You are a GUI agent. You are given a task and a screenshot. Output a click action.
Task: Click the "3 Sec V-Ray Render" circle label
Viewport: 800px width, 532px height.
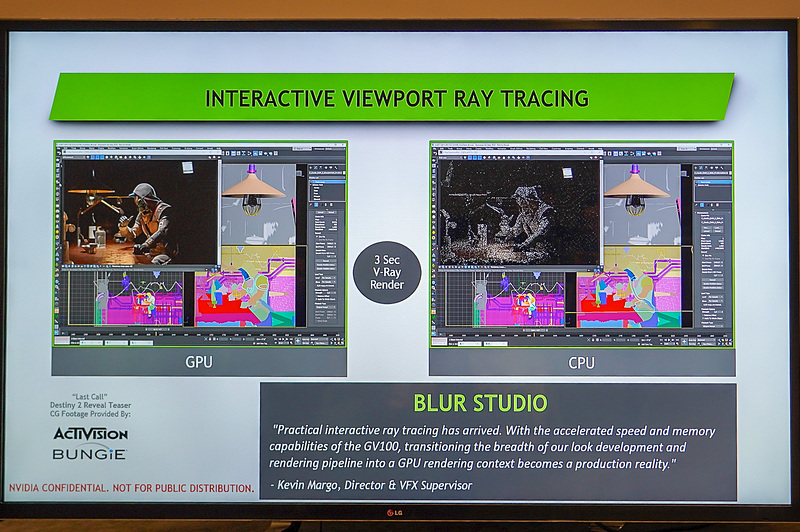coord(387,272)
